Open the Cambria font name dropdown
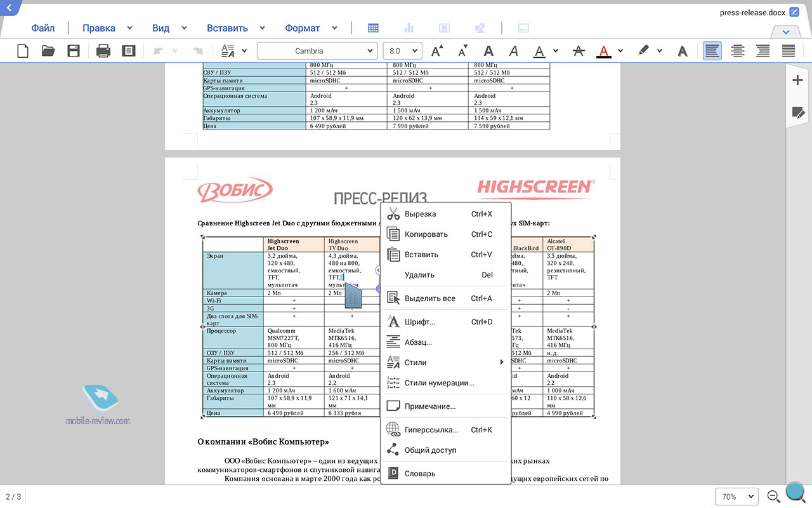Image resolution: width=812 pixels, height=508 pixels. point(317,51)
